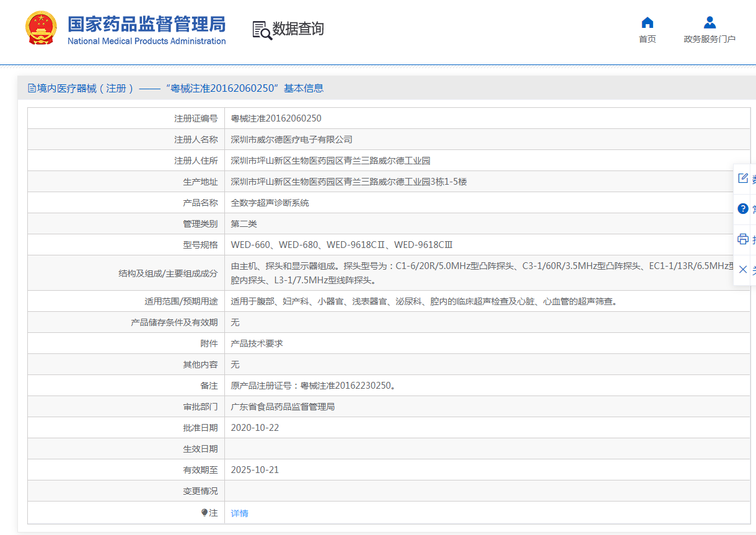Click the 注册人名称 label cell
756x535 pixels.
tap(126, 139)
